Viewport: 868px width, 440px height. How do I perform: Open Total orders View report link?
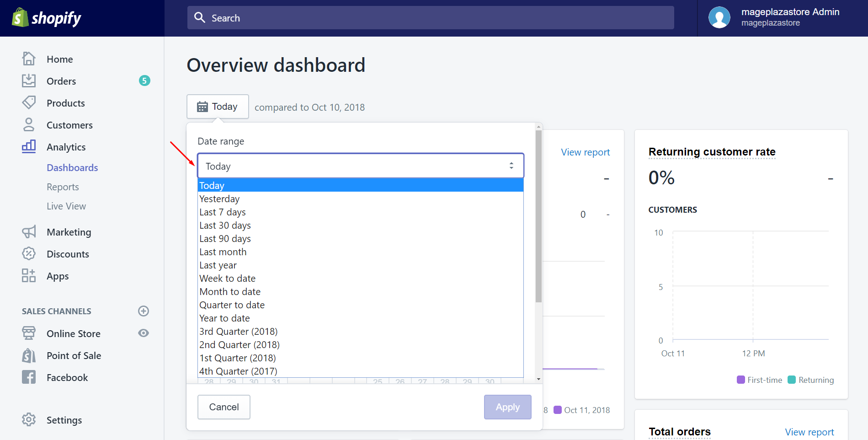(809, 432)
